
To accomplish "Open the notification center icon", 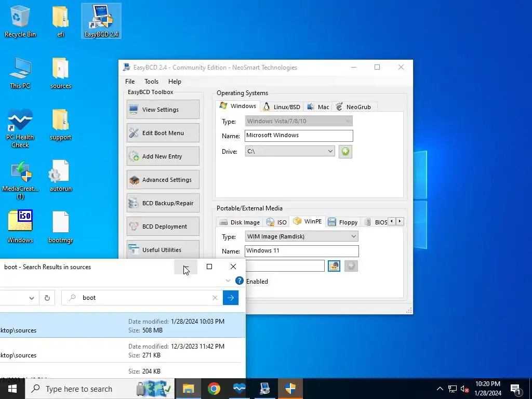I will (515, 389).
